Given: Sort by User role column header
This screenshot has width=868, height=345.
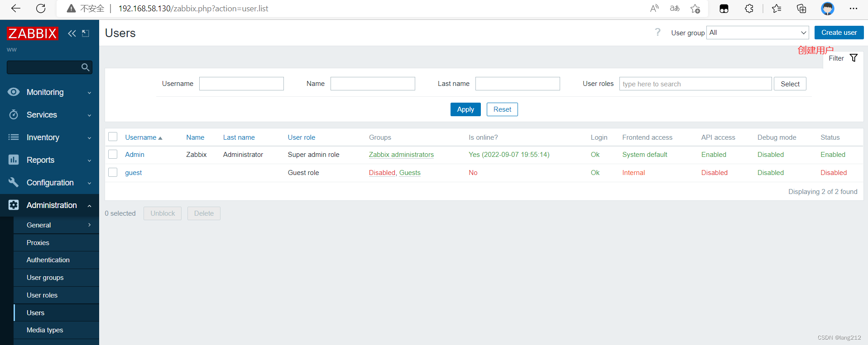Looking at the screenshot, I should [302, 137].
